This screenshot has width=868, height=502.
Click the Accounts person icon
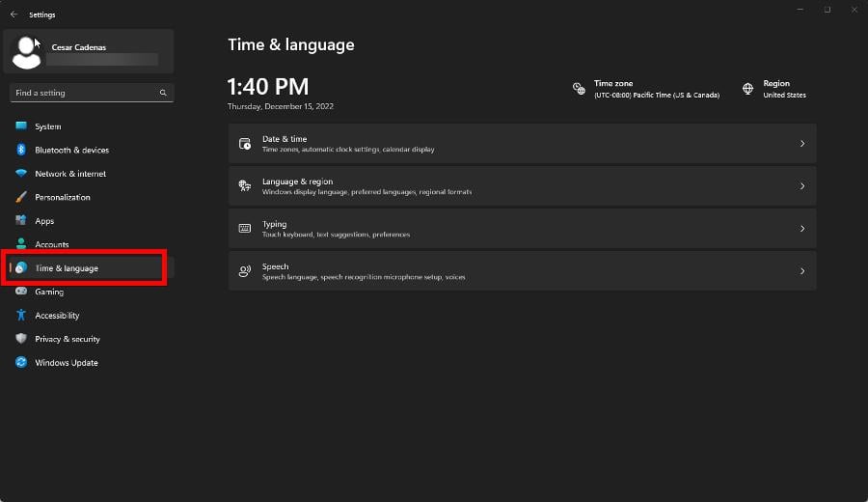tap(21, 244)
